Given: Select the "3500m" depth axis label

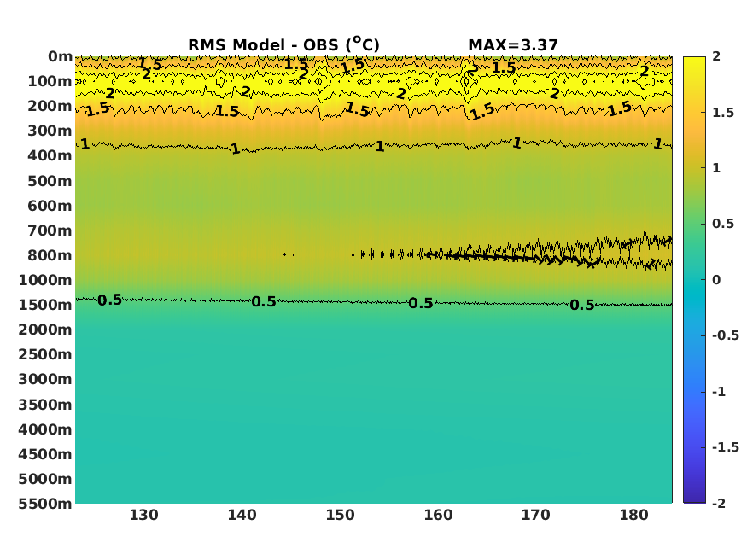Looking at the screenshot, I should [x=45, y=405].
